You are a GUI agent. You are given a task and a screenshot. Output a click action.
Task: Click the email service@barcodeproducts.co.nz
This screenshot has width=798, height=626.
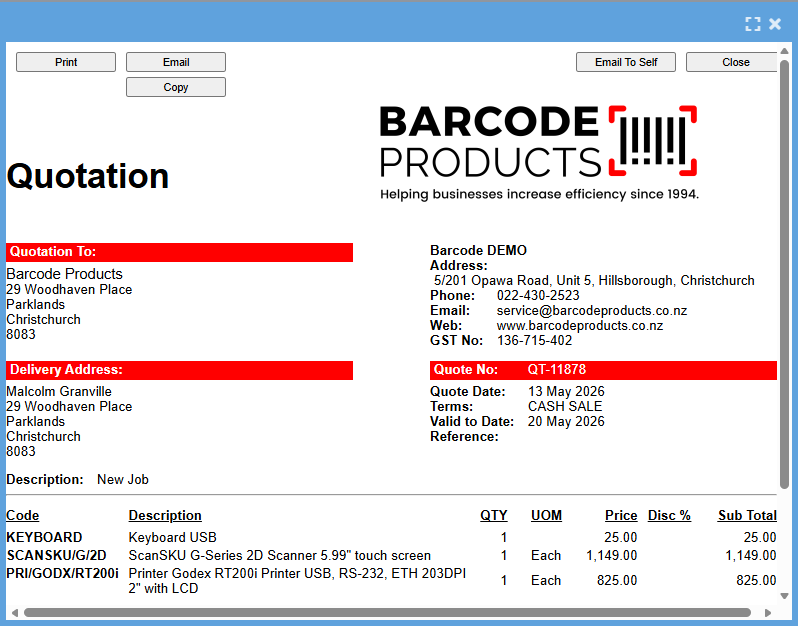[x=592, y=310]
